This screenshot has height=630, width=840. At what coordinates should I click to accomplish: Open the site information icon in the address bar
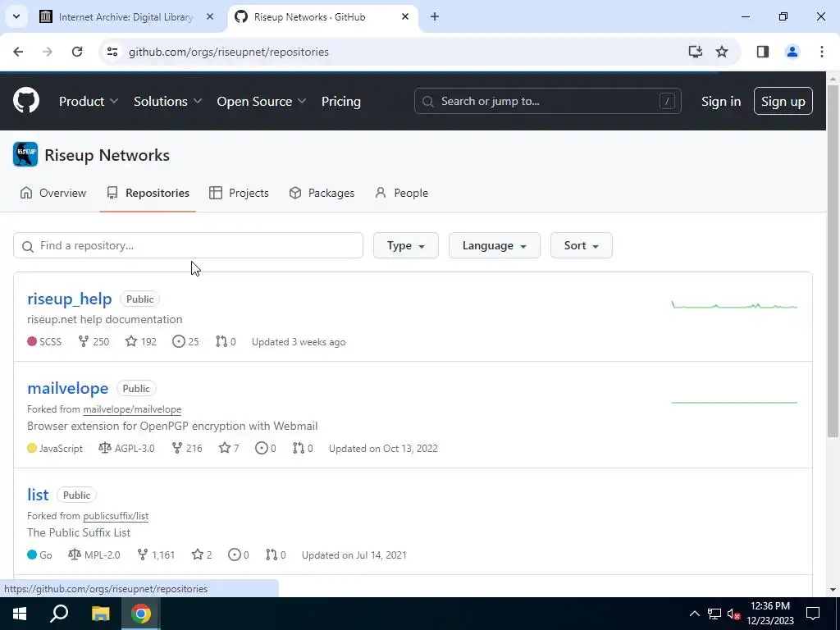[112, 52]
